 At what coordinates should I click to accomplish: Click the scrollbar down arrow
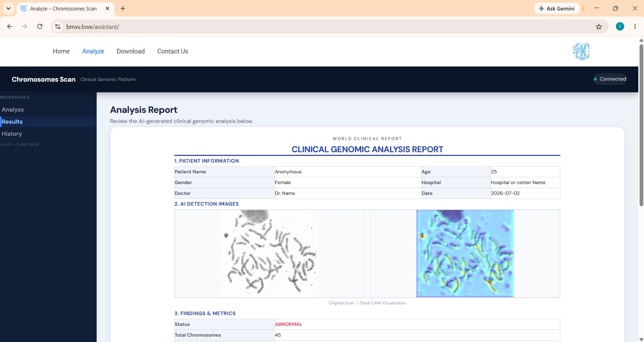[x=641, y=339]
